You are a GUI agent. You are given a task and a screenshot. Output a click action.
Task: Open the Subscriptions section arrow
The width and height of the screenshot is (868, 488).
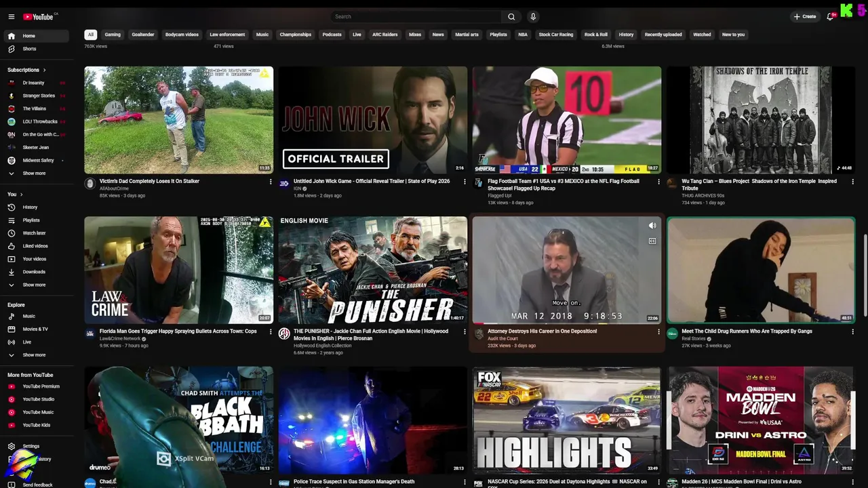[45, 70]
